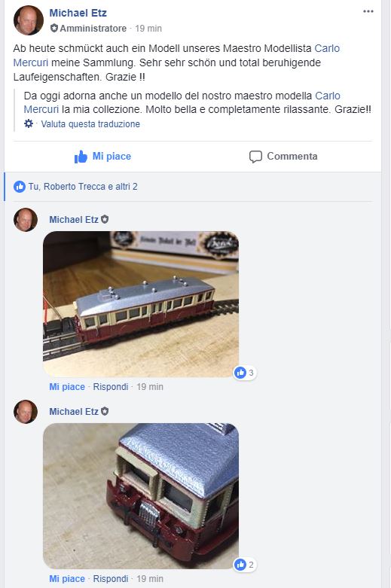Open the close-up railcar front photo
Viewport: 391px width, 588px height.
[141, 495]
